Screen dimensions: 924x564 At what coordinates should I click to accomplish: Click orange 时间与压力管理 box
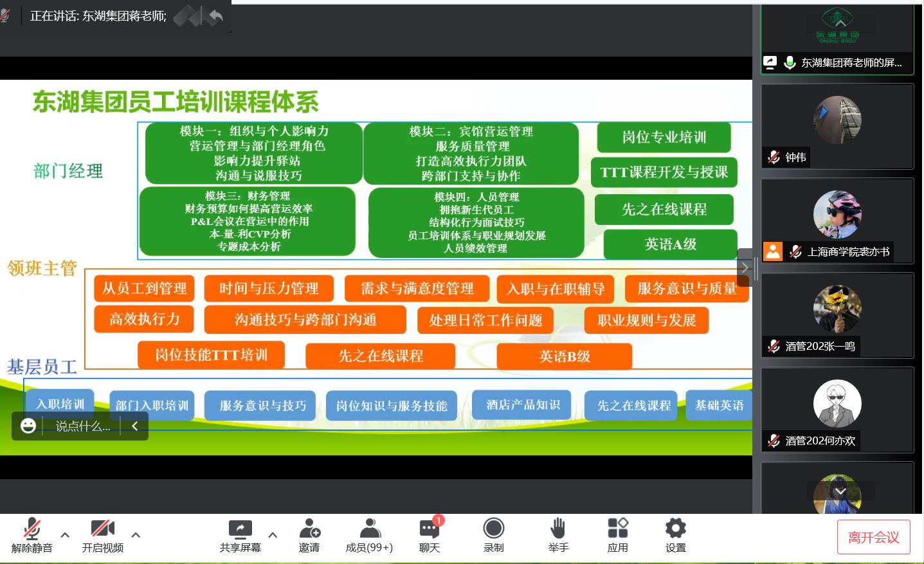[x=269, y=289]
